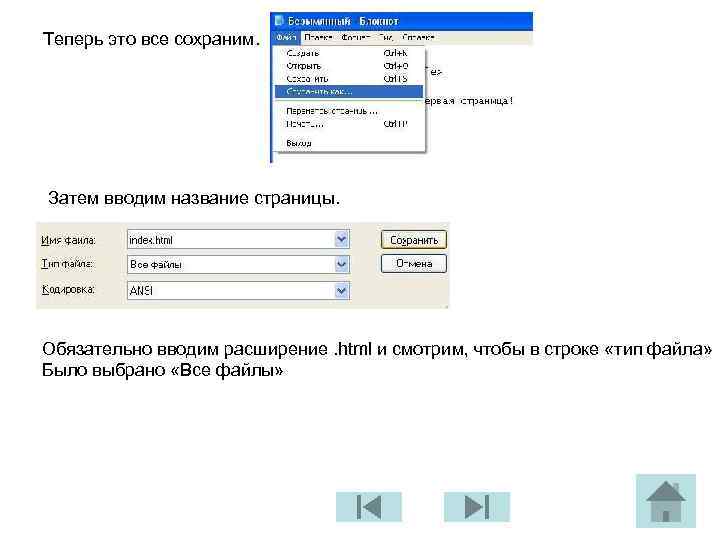Click the Сохранить button

(x=413, y=240)
